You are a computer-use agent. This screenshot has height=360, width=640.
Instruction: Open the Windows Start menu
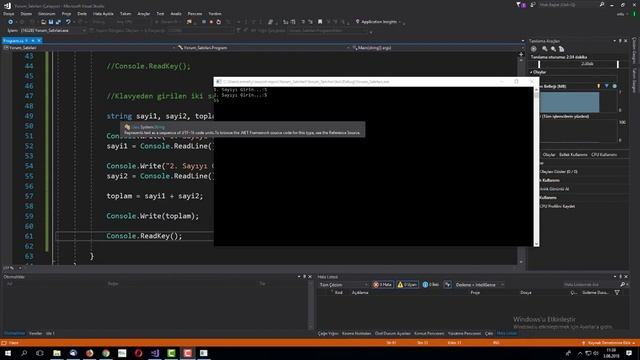(x=8, y=353)
